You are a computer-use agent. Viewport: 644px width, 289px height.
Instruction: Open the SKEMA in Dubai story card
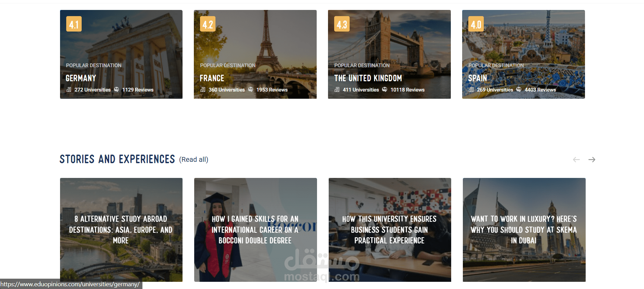tap(524, 230)
